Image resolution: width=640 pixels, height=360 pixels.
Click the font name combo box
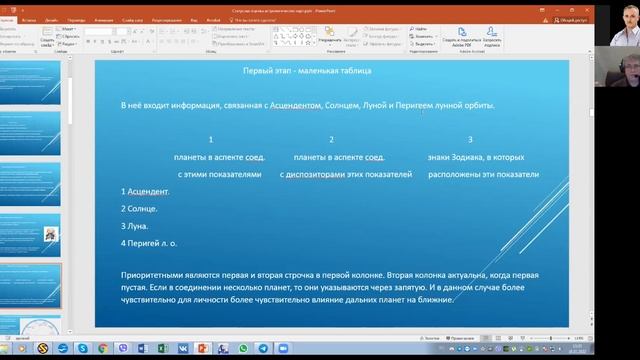click(98, 32)
